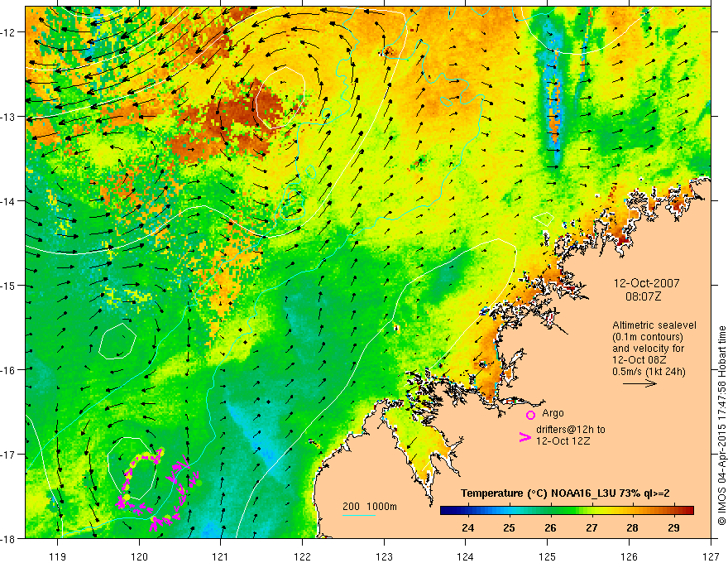Click the IMOS copyright timestamp on the right edge
This screenshot has height=563, width=728.
721,426
